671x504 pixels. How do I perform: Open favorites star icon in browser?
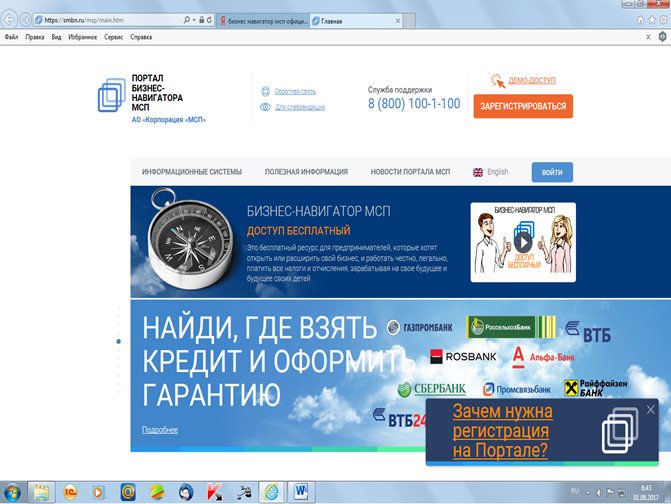[652, 20]
